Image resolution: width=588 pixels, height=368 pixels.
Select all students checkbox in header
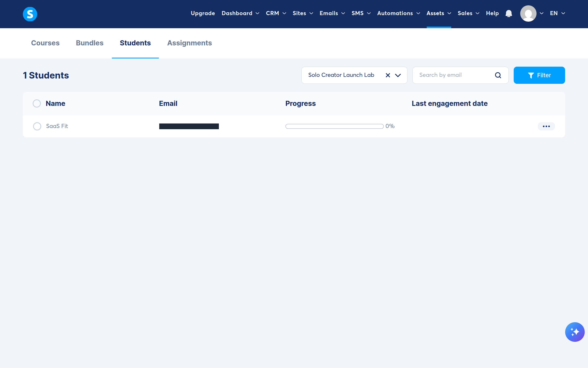pyautogui.click(x=37, y=103)
